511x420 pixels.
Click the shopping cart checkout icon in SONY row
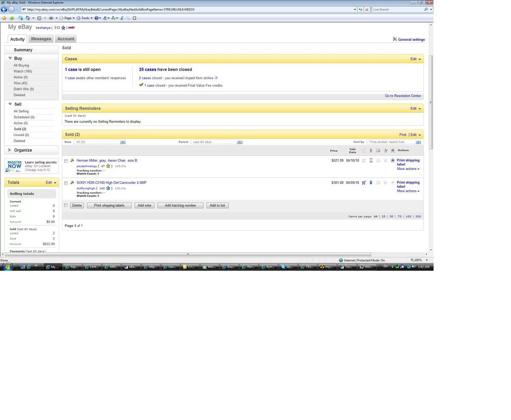364,183
